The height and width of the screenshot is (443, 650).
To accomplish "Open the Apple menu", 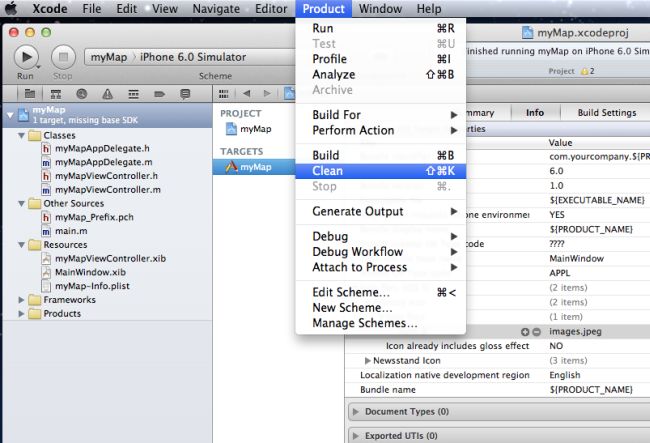I will point(11,8).
